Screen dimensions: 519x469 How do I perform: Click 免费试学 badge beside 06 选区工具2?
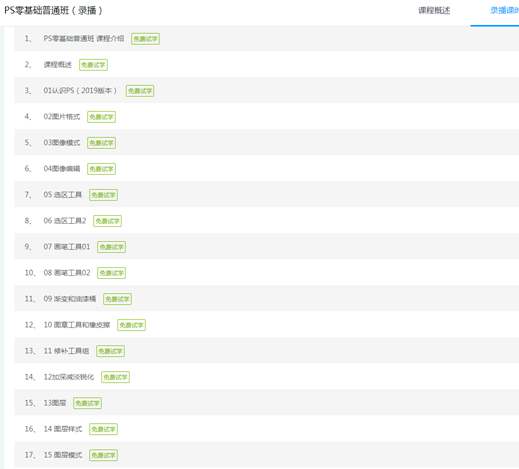click(x=107, y=221)
